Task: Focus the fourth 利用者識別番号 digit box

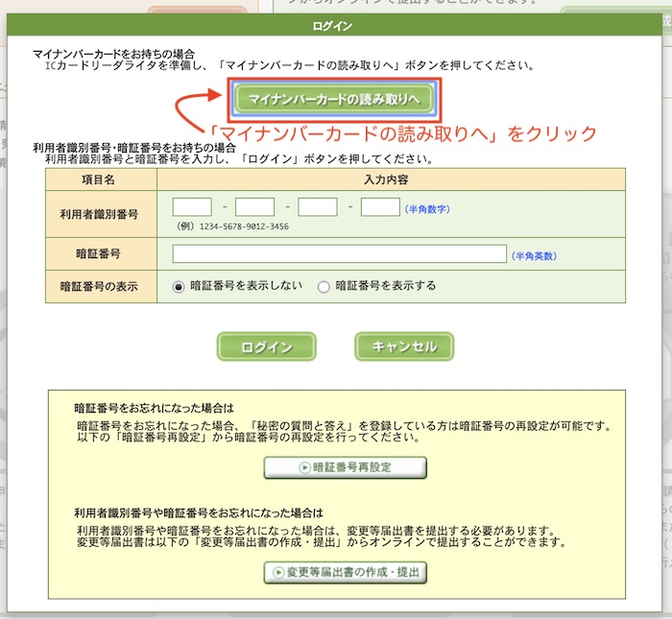Action: click(x=380, y=207)
